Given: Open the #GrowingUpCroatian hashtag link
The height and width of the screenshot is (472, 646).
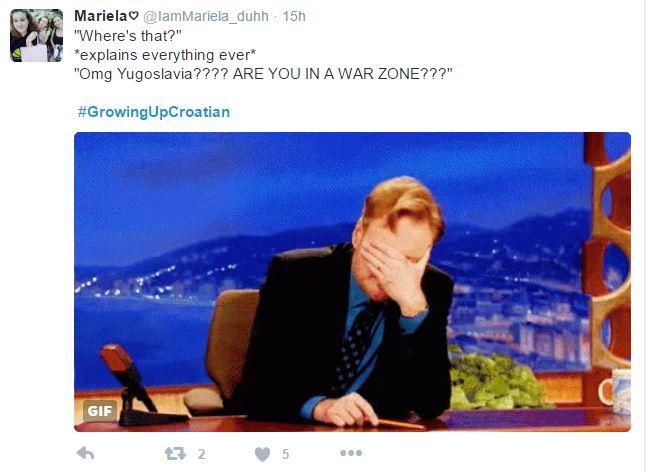Looking at the screenshot, I should coord(154,112).
